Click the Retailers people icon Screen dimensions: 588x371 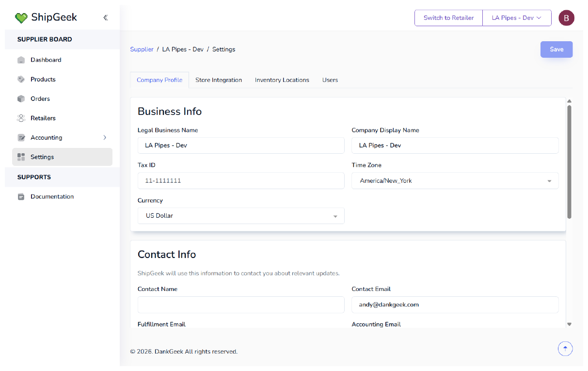(21, 118)
